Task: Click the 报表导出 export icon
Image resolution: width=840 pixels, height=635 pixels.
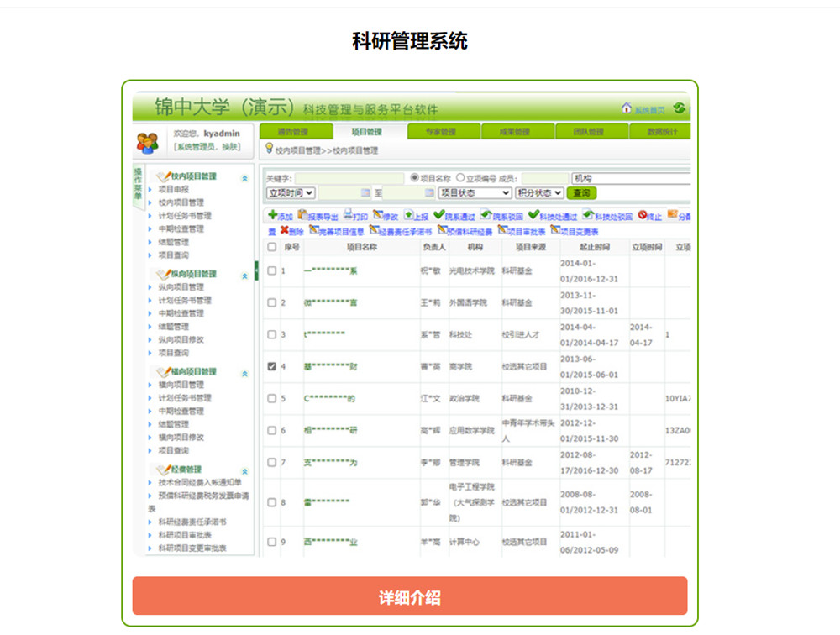Action: pos(302,215)
